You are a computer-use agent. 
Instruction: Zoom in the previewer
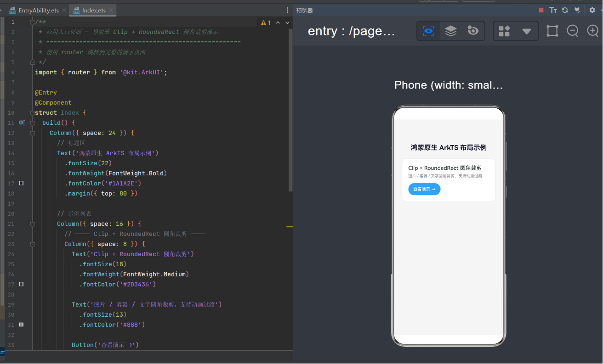tap(593, 31)
